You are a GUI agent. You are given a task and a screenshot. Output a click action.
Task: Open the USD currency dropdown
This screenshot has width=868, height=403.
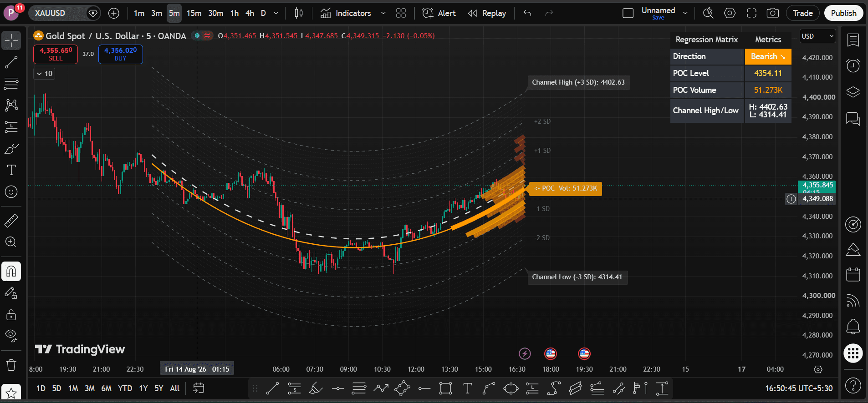point(818,36)
